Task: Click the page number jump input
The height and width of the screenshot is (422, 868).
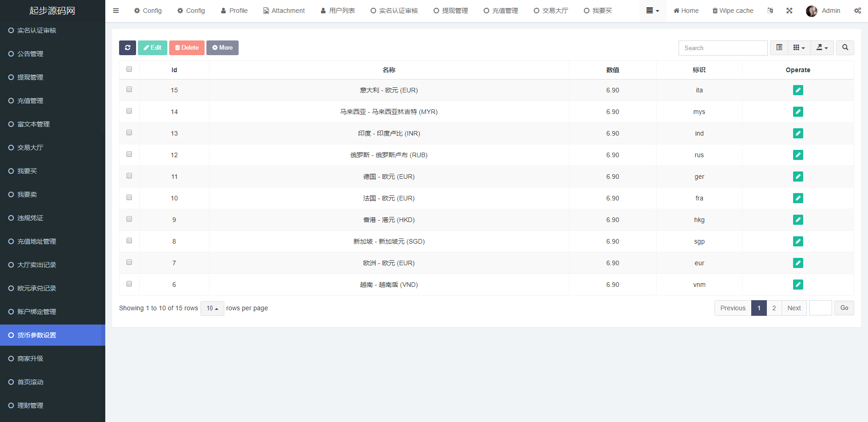Action: click(821, 308)
